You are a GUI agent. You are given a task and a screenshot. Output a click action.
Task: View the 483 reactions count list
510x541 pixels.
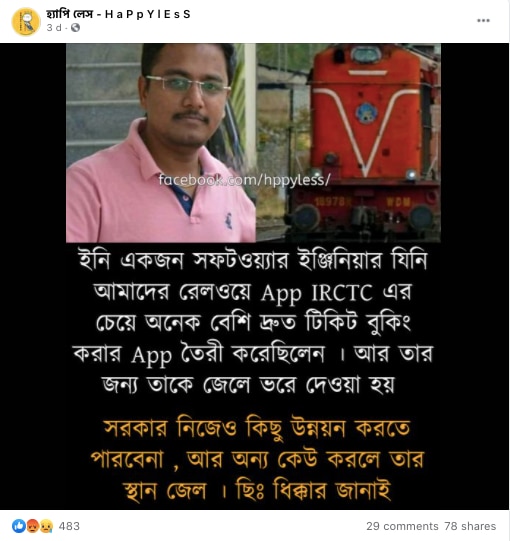coord(69,526)
